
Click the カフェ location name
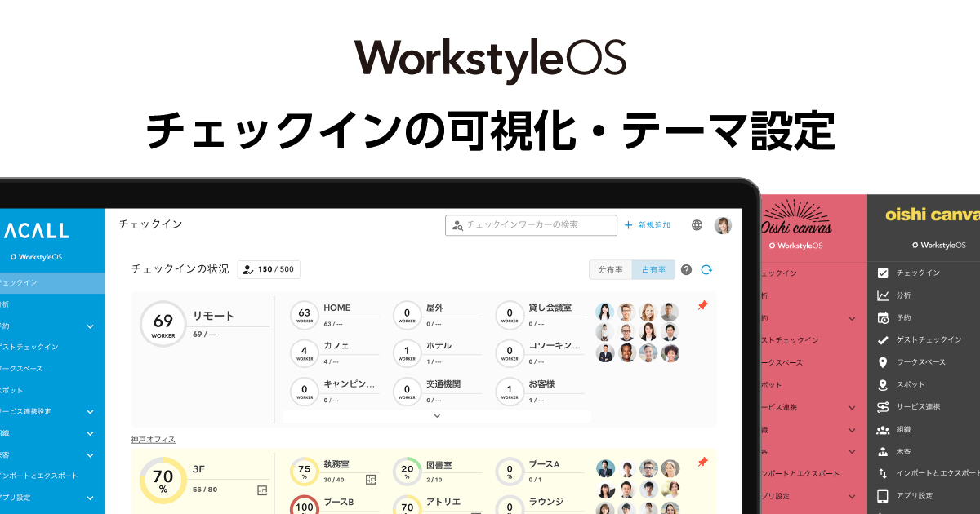336,346
